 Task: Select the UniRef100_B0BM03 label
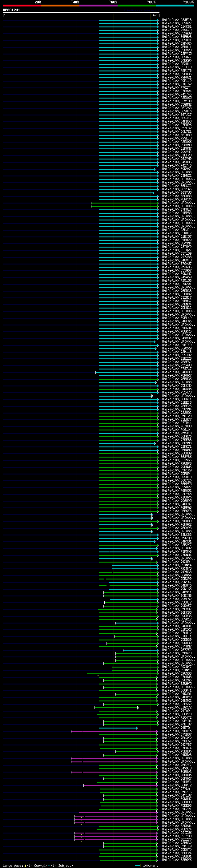[177, 772]
